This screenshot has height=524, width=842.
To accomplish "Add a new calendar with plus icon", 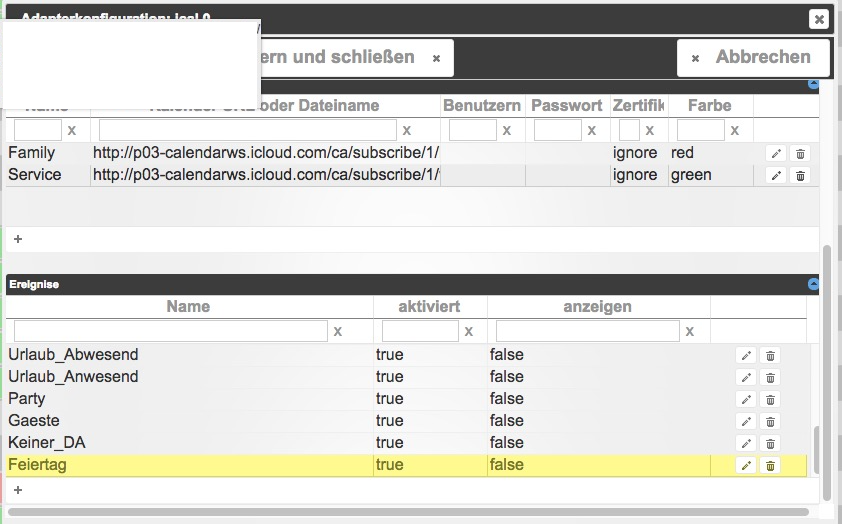I will 18,239.
